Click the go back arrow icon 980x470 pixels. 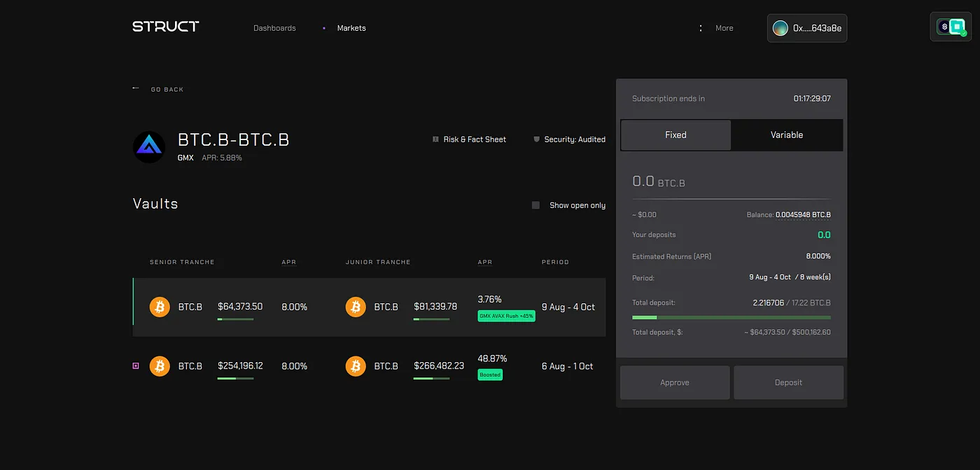point(136,89)
